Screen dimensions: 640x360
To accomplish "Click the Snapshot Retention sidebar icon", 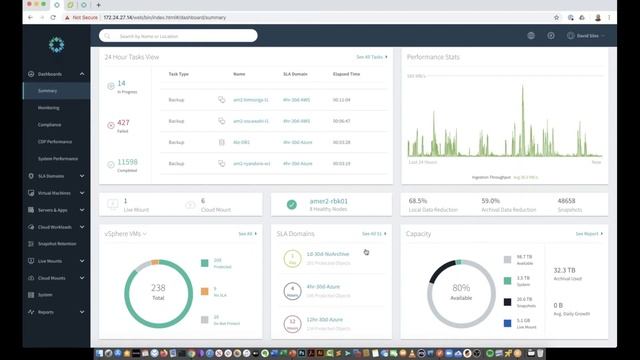I will 31,244.
